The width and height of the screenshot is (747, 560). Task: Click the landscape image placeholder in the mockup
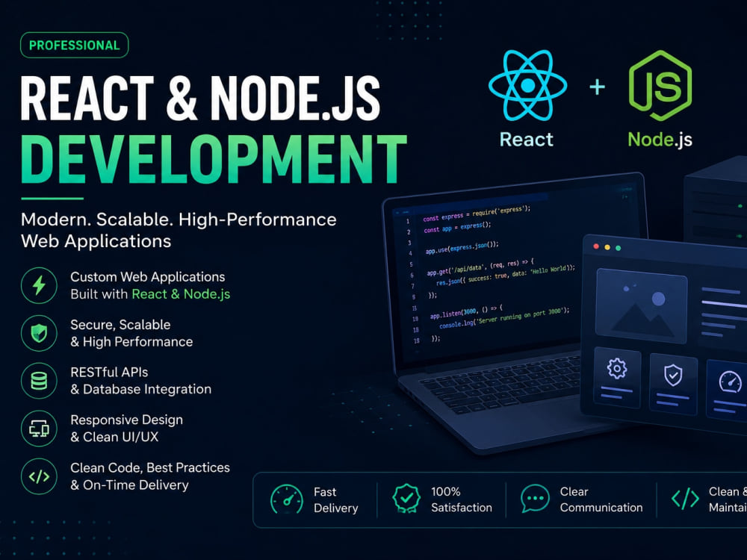641,305
